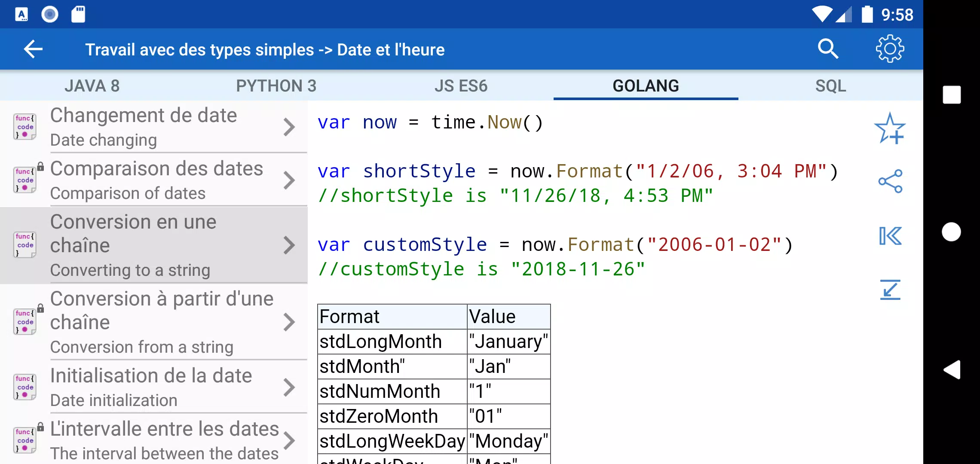Tap the '"January"' table cell
Image resolution: width=980 pixels, height=464 pixels.
coord(509,342)
